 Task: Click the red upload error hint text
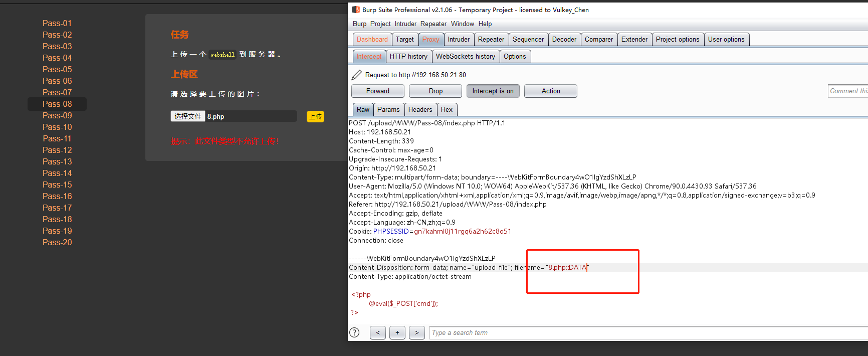pyautogui.click(x=225, y=141)
